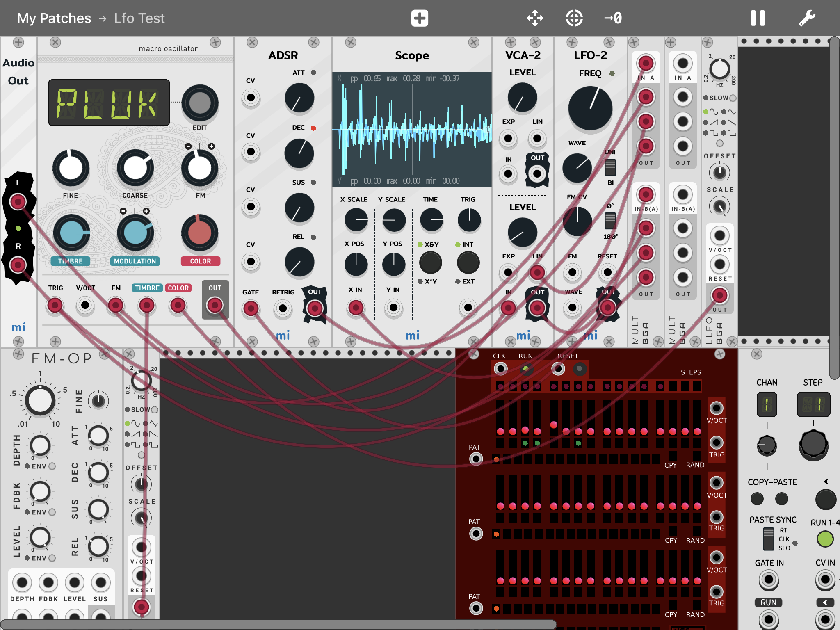
Task: Remove the ADSR module via its X
Action: (252, 42)
